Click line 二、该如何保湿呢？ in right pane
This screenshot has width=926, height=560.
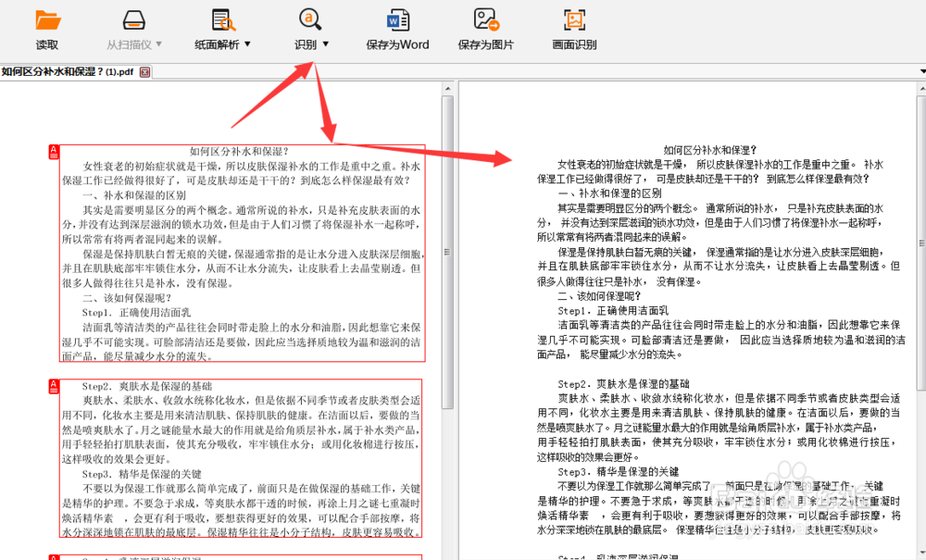599,296
